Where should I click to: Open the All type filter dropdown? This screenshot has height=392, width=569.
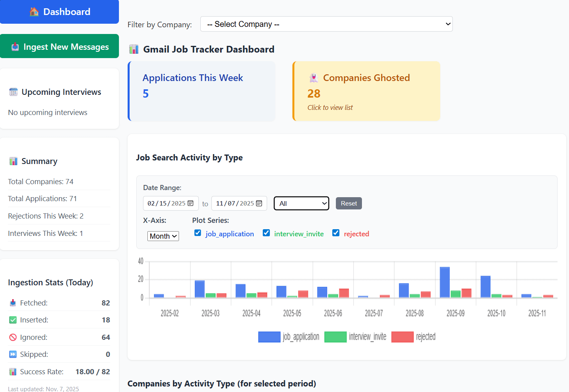(301, 204)
